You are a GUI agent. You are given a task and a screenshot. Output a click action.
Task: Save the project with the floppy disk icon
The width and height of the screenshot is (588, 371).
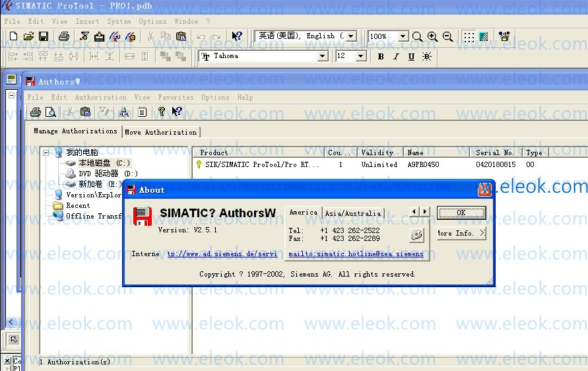click(44, 36)
